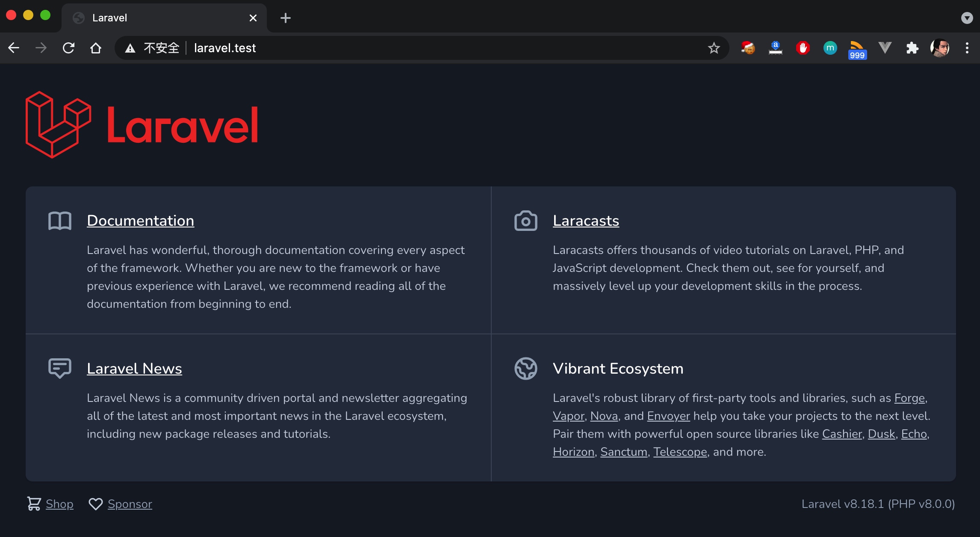Follow the Envoyer link
Screen dimensions: 980x537
pyautogui.click(x=668, y=416)
